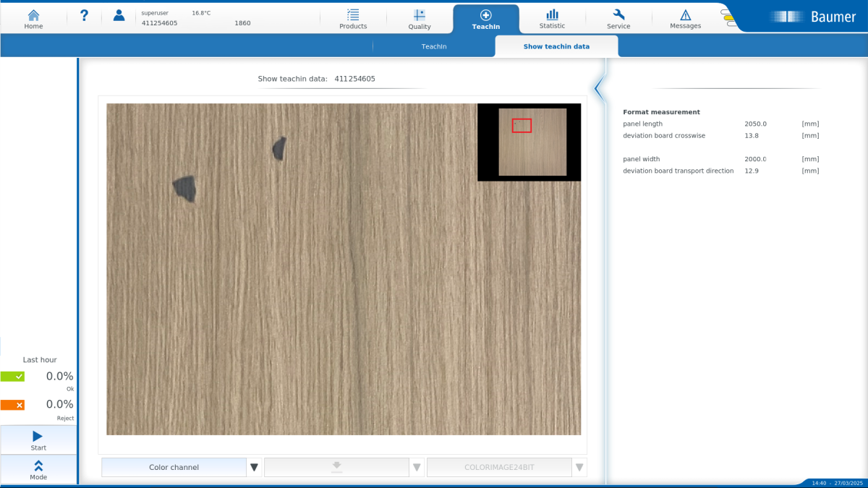
Task: Go to the Home screen
Action: [33, 19]
